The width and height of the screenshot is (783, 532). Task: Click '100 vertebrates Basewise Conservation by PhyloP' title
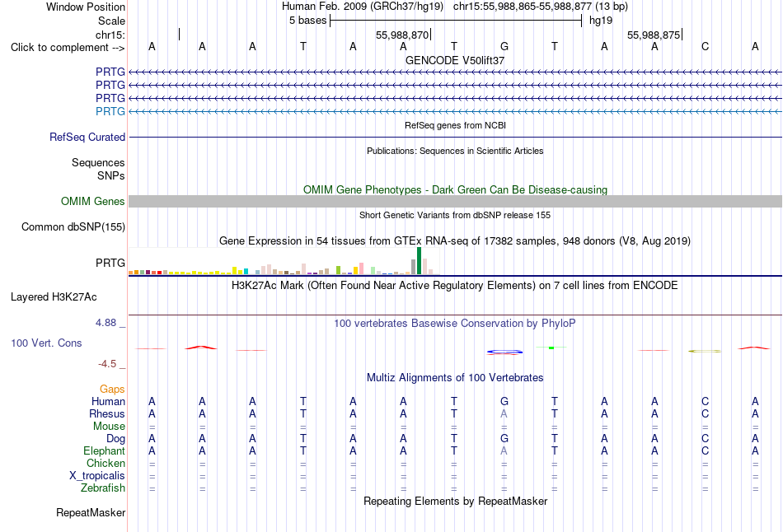454,324
